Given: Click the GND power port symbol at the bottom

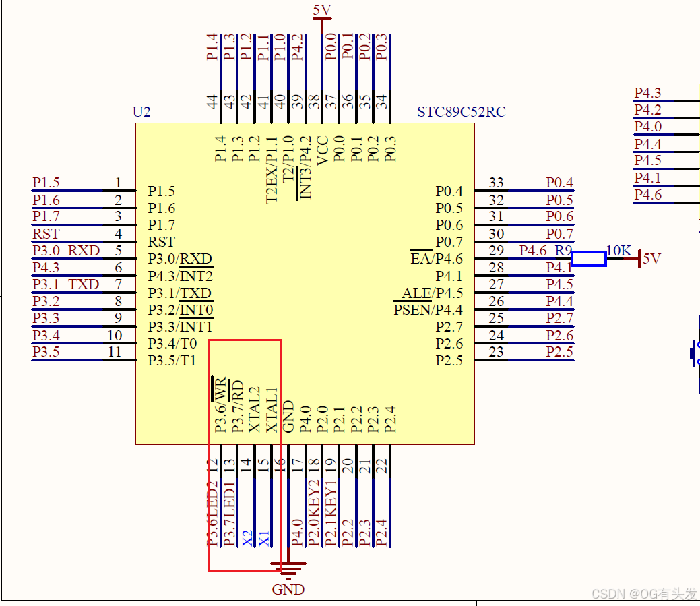Looking at the screenshot, I should [x=288, y=571].
